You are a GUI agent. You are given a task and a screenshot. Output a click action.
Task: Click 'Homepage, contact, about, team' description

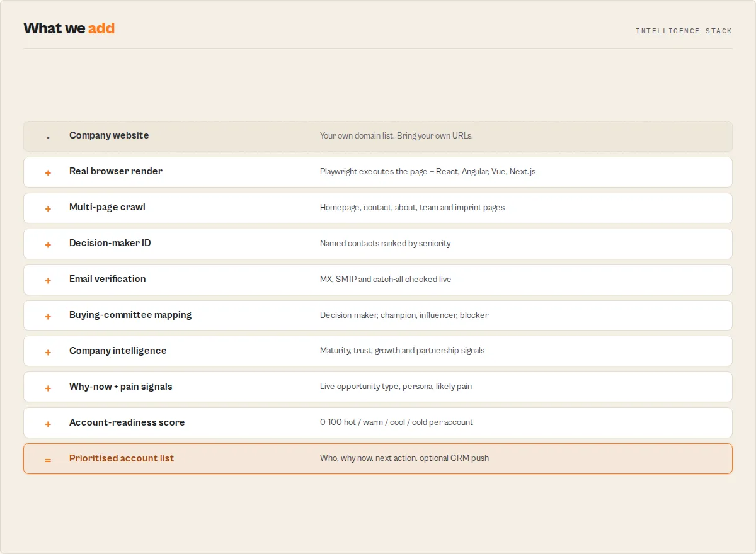click(x=412, y=207)
